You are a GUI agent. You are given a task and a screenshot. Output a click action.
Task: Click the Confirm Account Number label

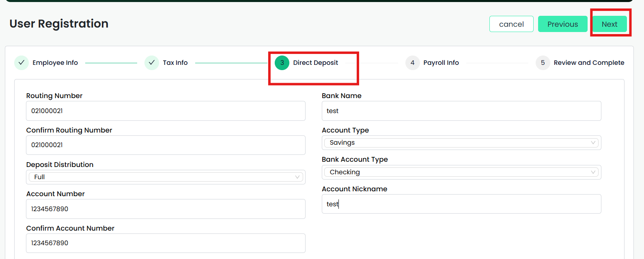point(70,228)
